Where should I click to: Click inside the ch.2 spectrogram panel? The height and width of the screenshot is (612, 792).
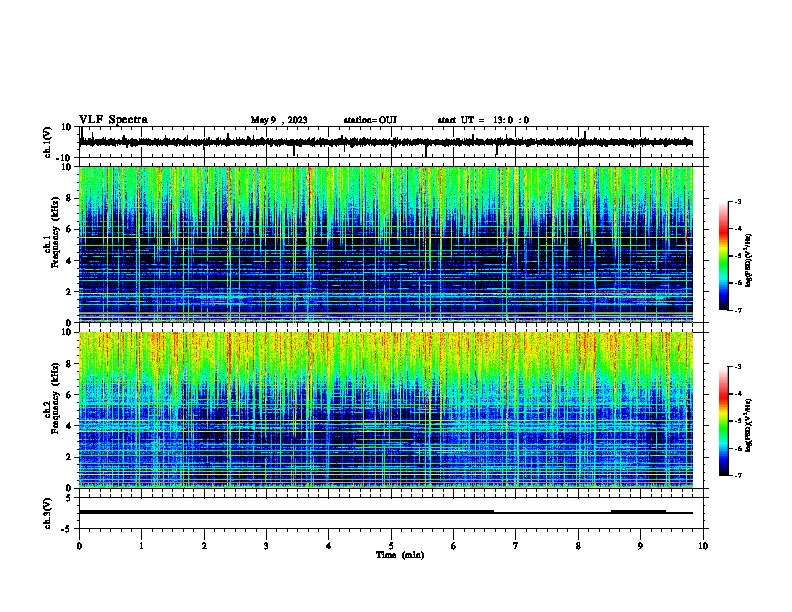pos(386,410)
